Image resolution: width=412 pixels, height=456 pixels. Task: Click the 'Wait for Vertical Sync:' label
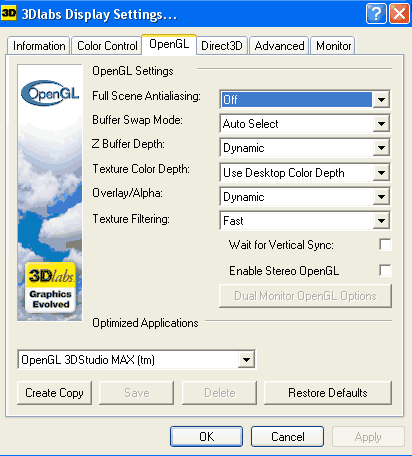(x=281, y=245)
